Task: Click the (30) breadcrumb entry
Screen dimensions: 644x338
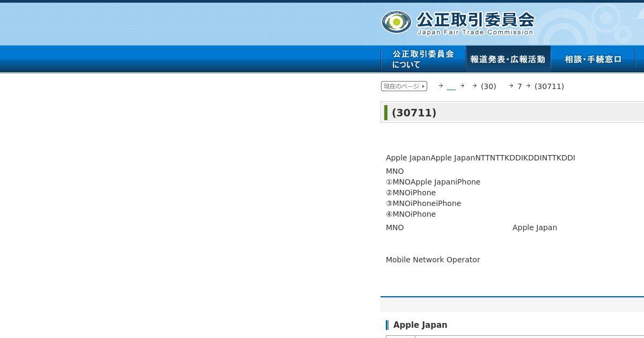Action: (x=488, y=86)
